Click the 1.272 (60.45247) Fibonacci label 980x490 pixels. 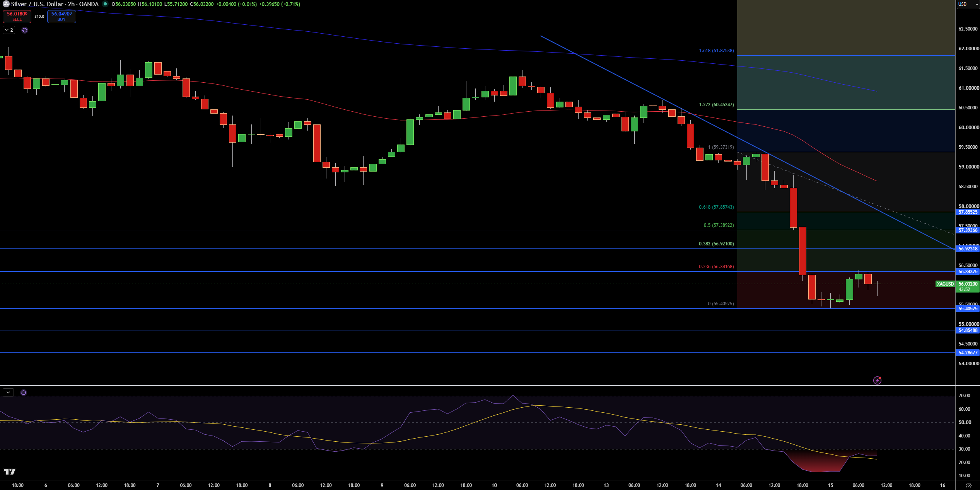pos(716,105)
